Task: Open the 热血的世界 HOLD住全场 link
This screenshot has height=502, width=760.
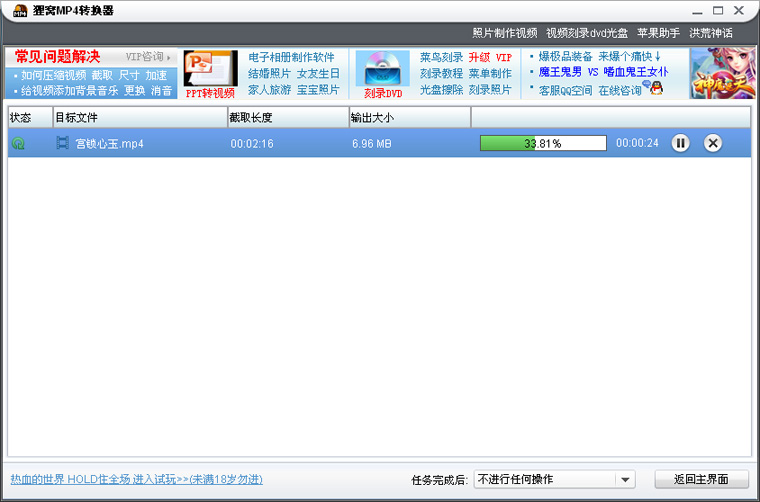Action: click(x=137, y=480)
